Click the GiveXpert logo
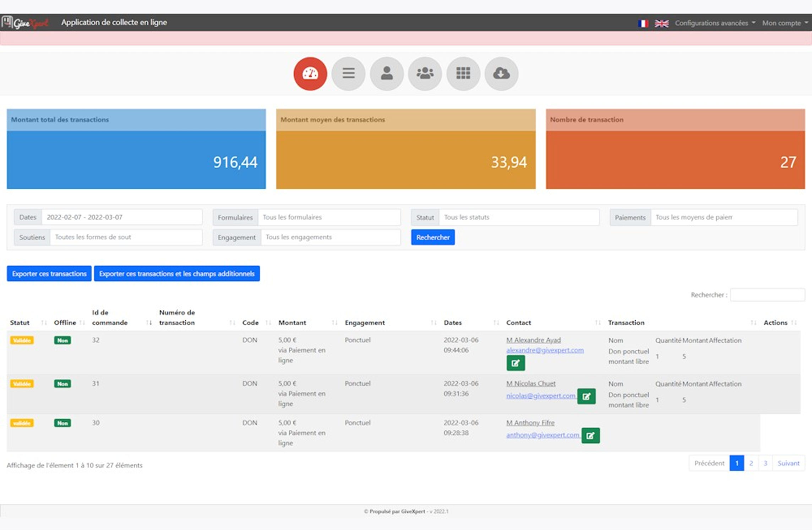This screenshot has width=812, height=530. [x=25, y=23]
